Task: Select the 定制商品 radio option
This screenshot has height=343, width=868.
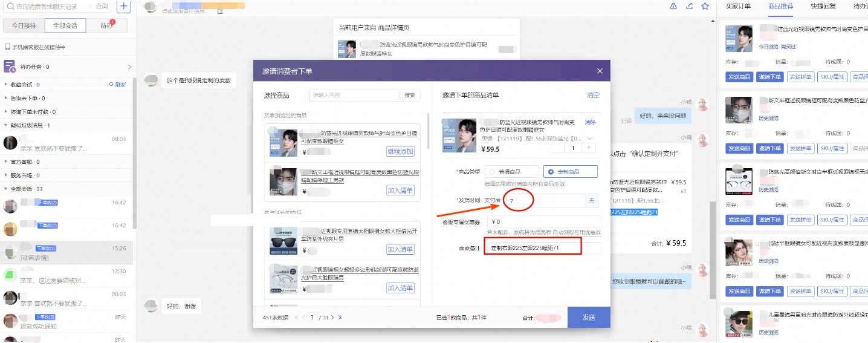Action: click(x=551, y=172)
